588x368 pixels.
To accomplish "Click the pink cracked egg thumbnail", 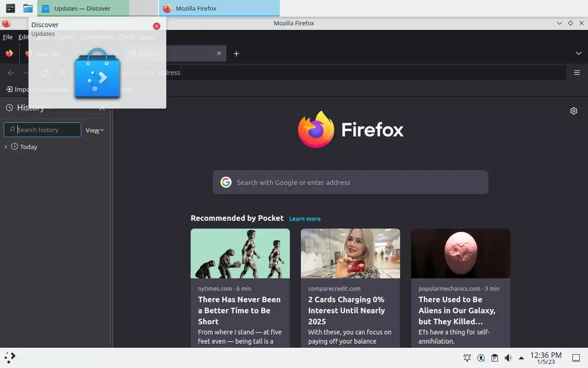I will pyautogui.click(x=461, y=253).
